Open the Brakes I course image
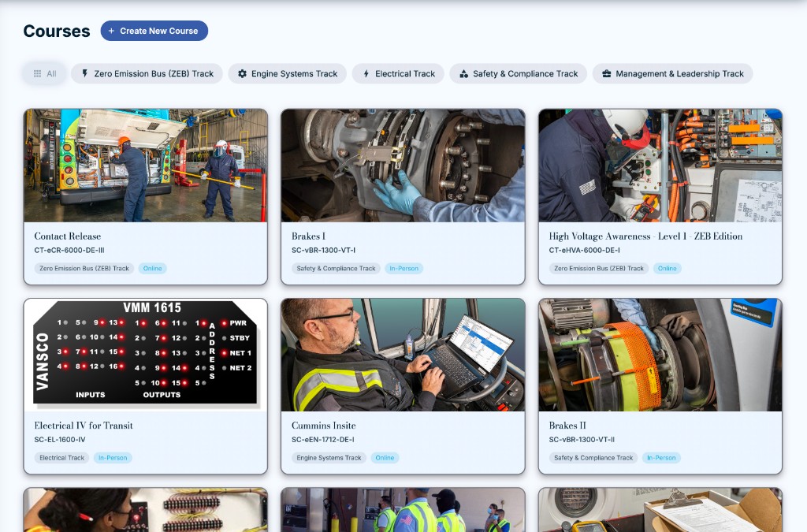Image resolution: width=807 pixels, height=532 pixels. 403,166
